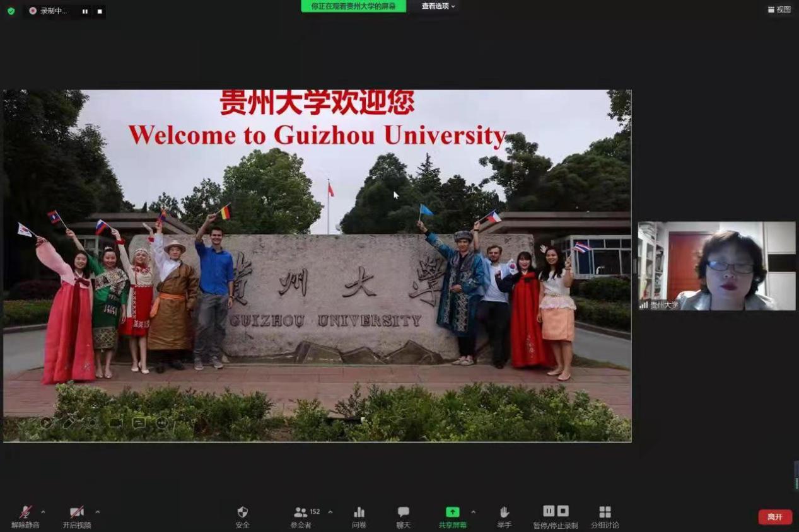799x532 pixels.
Task: Open the 视图 view layout menu
Action: (x=779, y=9)
